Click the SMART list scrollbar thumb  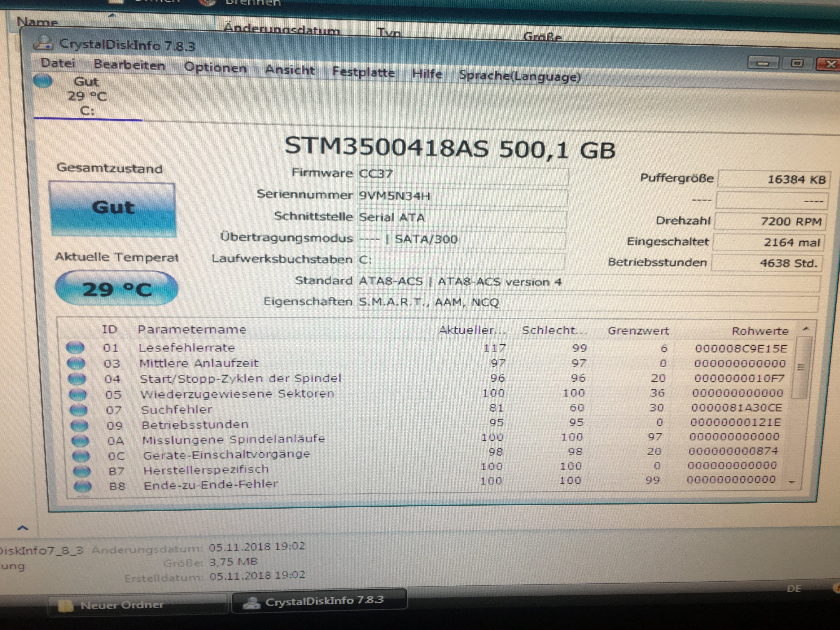pos(801,367)
